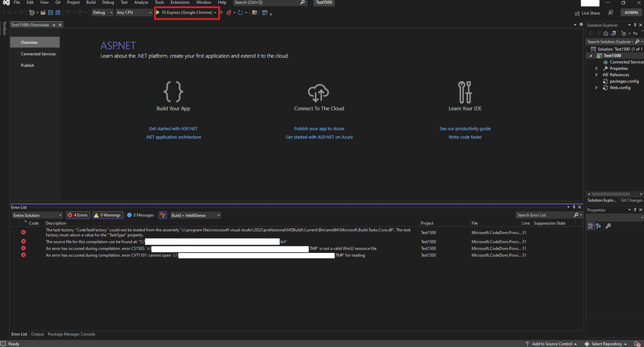Expand the References node
Screen dimensions: 644x347
click(596, 75)
